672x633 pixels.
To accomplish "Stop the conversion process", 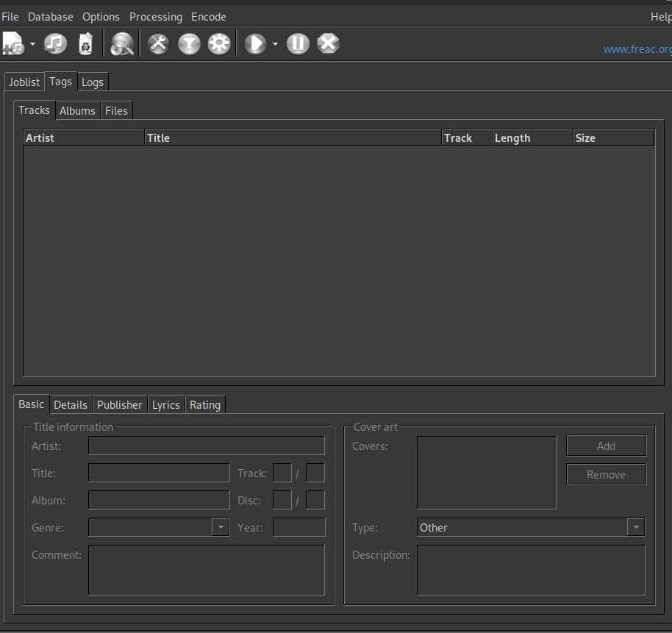I will 328,43.
